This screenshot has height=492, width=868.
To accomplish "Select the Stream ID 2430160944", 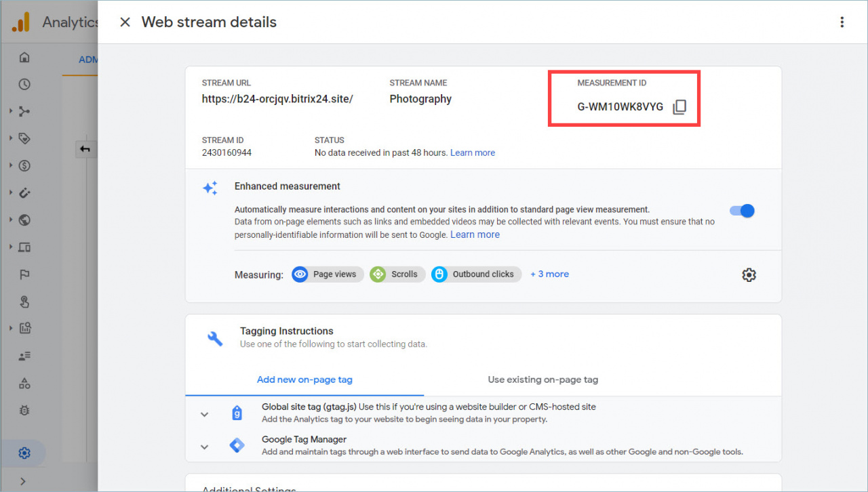I will (226, 153).
